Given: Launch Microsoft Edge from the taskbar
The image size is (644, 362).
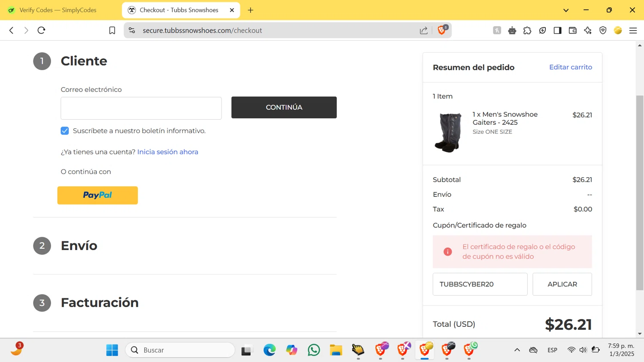Looking at the screenshot, I should [x=270, y=350].
